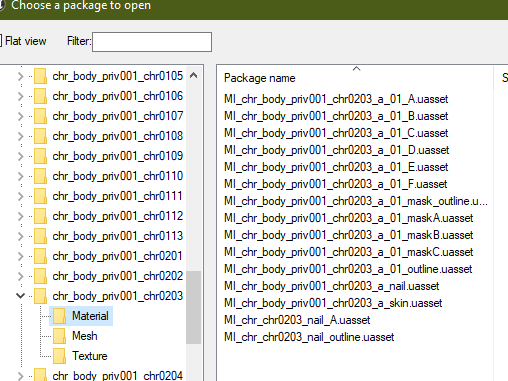The height and width of the screenshot is (381, 508).
Task: Open the Mesh folder label in the tree
Action: 85,336
